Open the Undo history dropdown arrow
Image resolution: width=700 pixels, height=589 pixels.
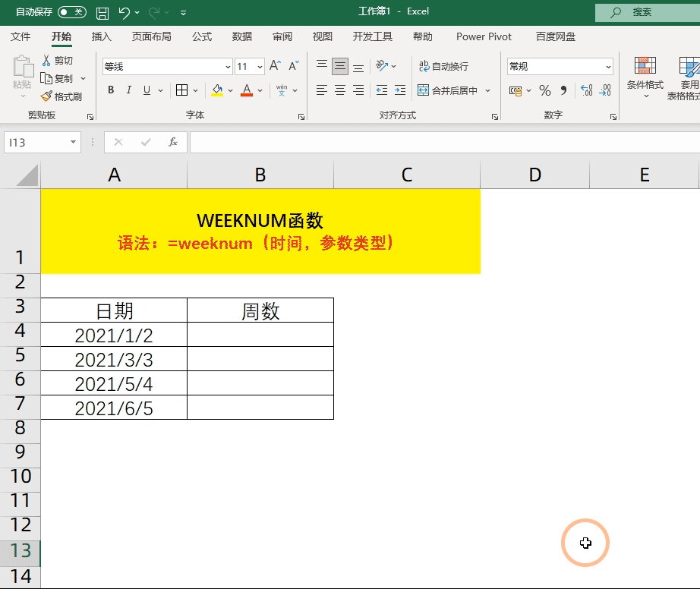click(x=137, y=12)
